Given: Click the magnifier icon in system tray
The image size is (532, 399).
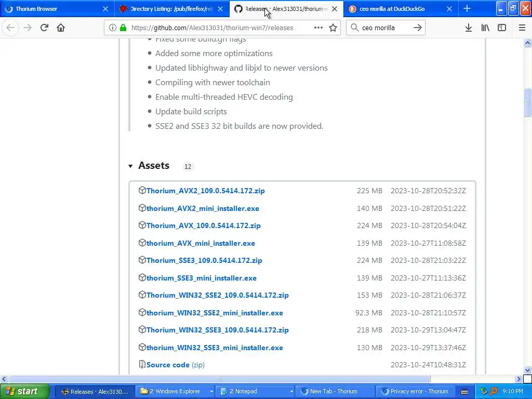Looking at the screenshot, I should point(494,392).
